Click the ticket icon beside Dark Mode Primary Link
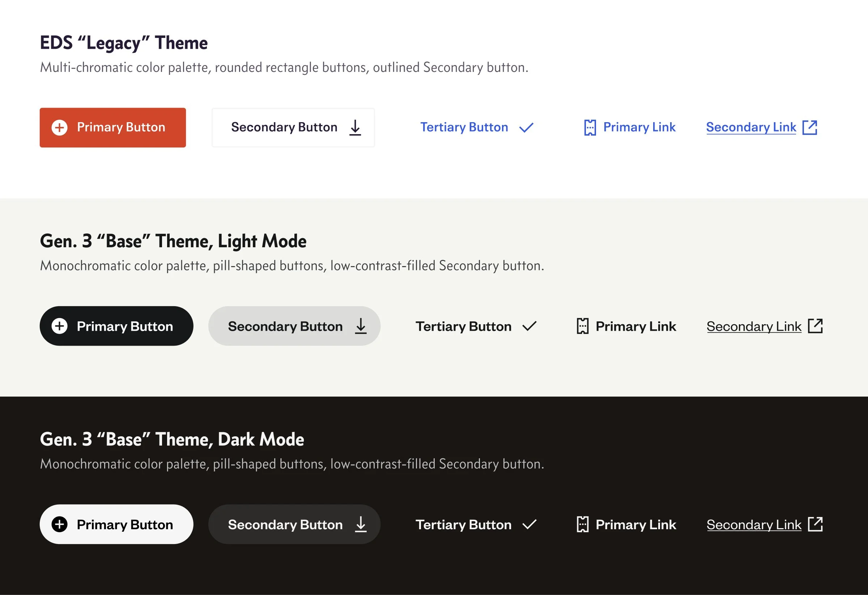 tap(583, 525)
